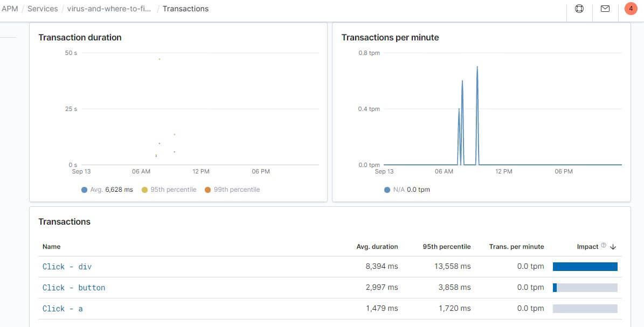Viewport: 644px width, 327px height.
Task: Sort by the Trans. per minute column
Action: click(516, 246)
